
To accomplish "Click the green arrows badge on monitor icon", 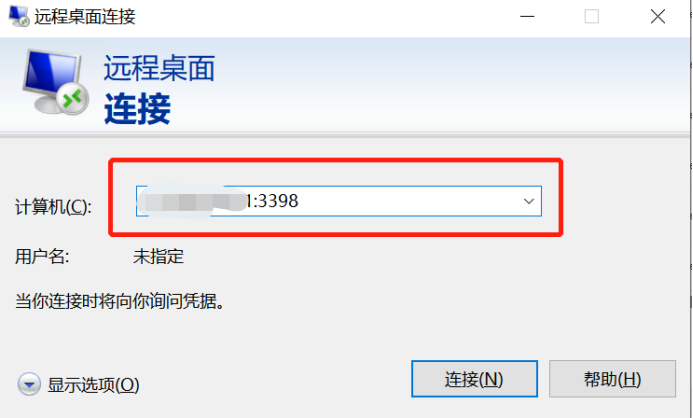I will (x=72, y=98).
